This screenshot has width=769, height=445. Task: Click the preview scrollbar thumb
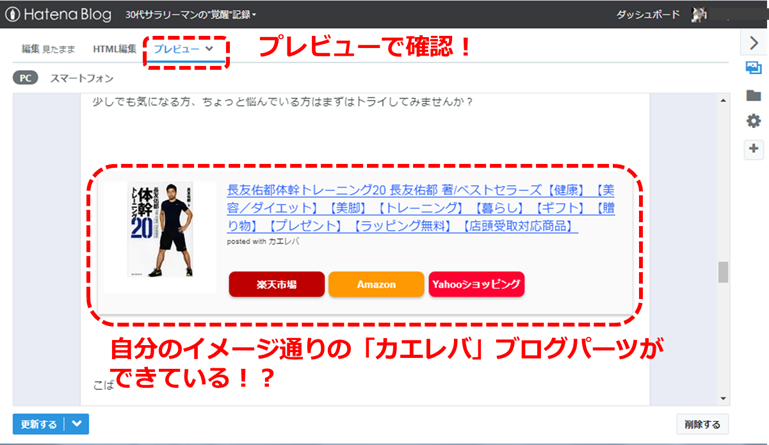click(723, 272)
